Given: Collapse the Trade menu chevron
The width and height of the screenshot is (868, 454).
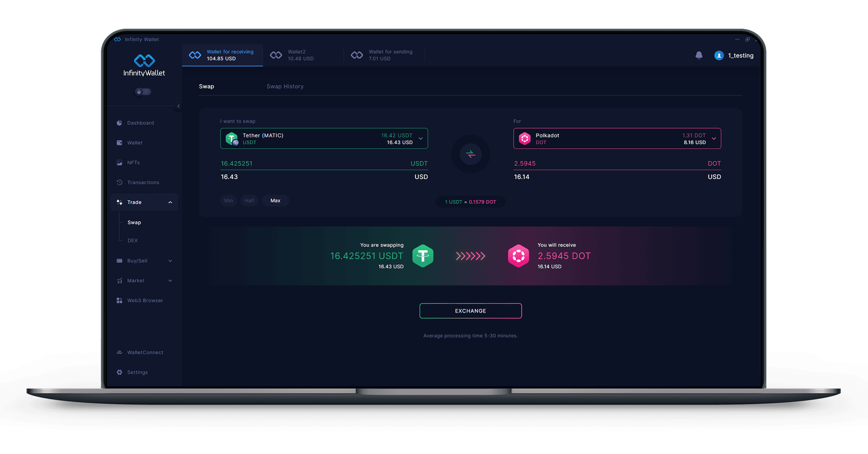Looking at the screenshot, I should 170,202.
